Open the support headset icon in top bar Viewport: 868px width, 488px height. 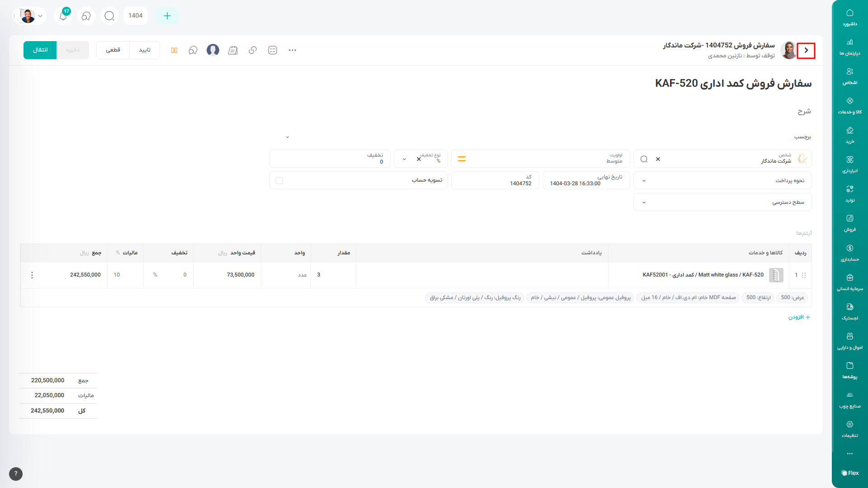coord(86,16)
